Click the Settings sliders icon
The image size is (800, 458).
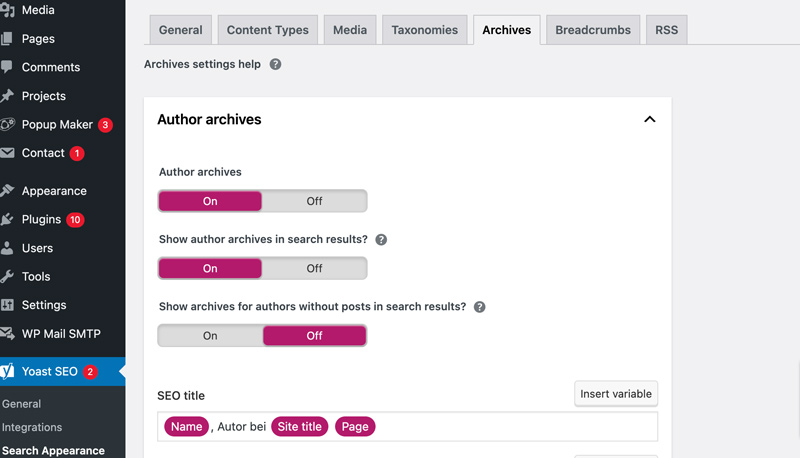point(7,305)
